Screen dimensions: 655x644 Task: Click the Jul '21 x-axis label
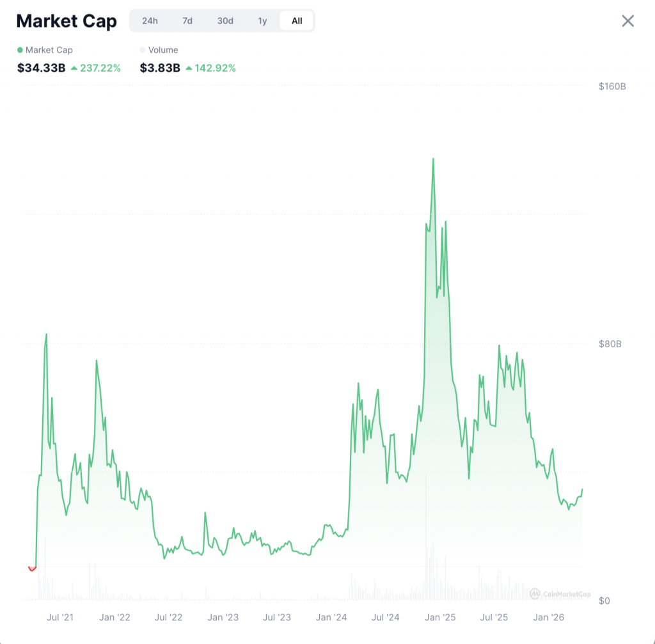61,618
